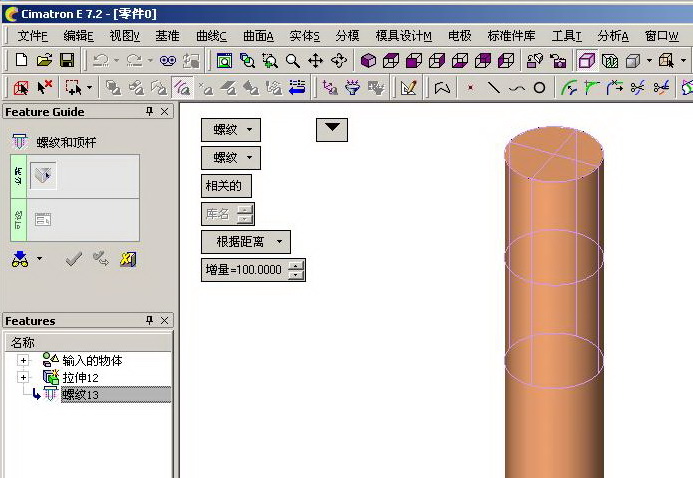Image resolution: width=693 pixels, height=478 pixels.
Task: Select the zoom box tool with plus
Action: (270, 60)
